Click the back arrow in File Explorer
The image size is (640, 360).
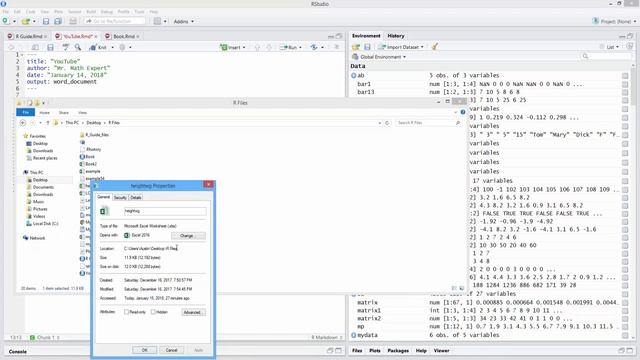coord(23,123)
